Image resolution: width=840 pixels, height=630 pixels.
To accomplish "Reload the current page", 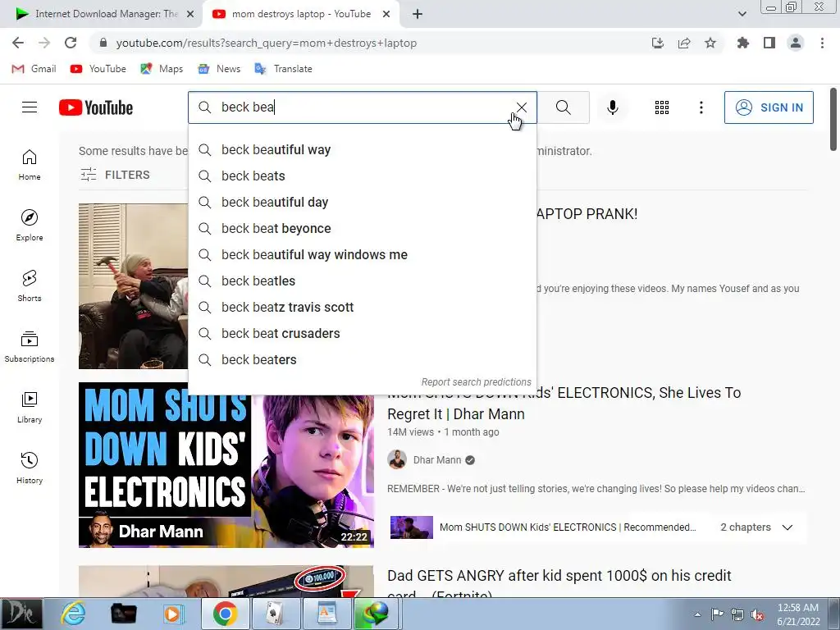I will pyautogui.click(x=71, y=43).
